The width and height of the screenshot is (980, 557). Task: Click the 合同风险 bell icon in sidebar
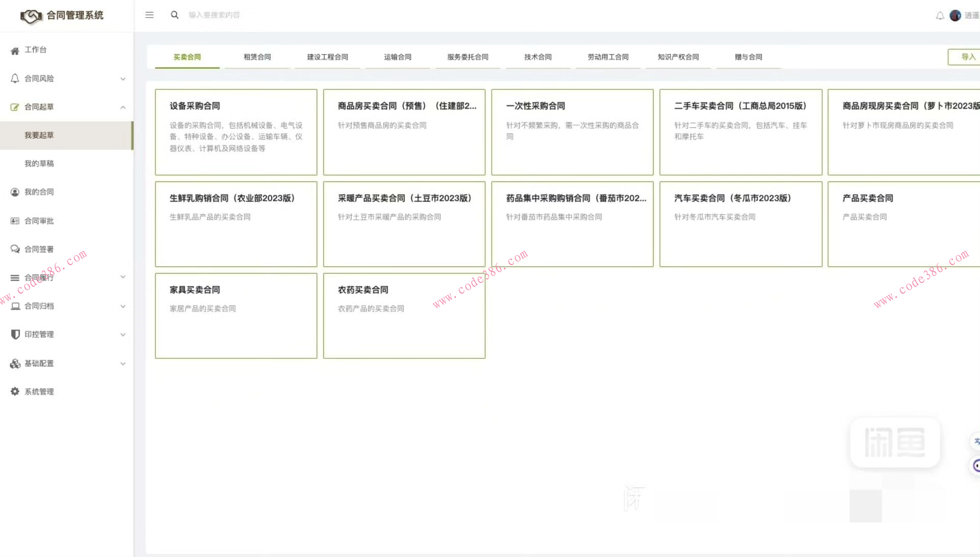[x=15, y=78]
